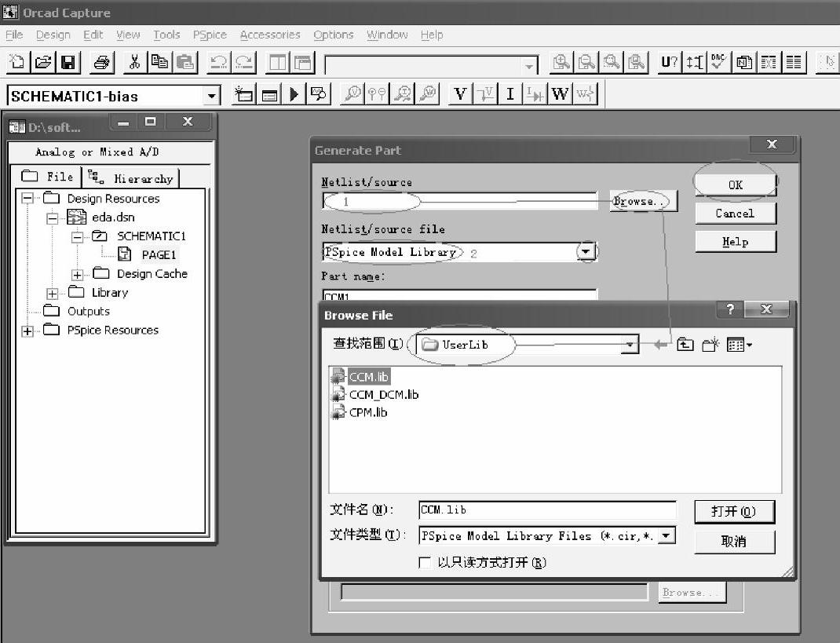Open the Accessories menu
Viewport: 840px width, 643px height.
coord(270,35)
